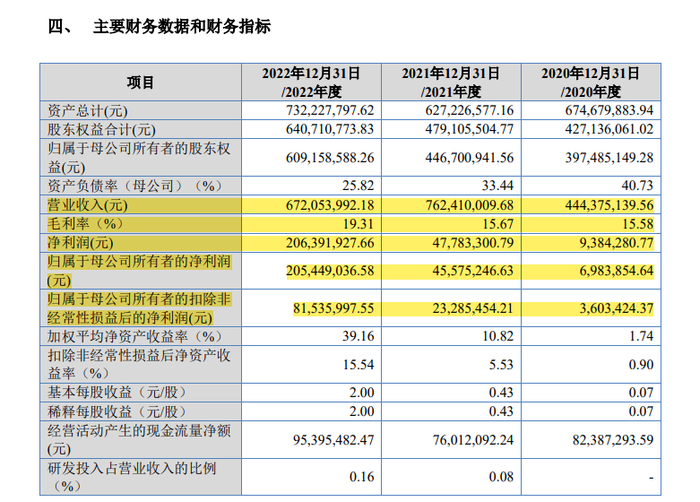Select 经营活动产生的现金流量净额 row label
Viewport: 700px width, 502px height.
click(139, 440)
